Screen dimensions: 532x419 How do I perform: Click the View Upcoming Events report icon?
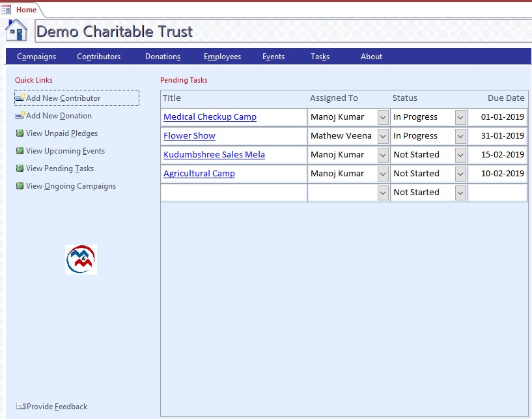[20, 150]
